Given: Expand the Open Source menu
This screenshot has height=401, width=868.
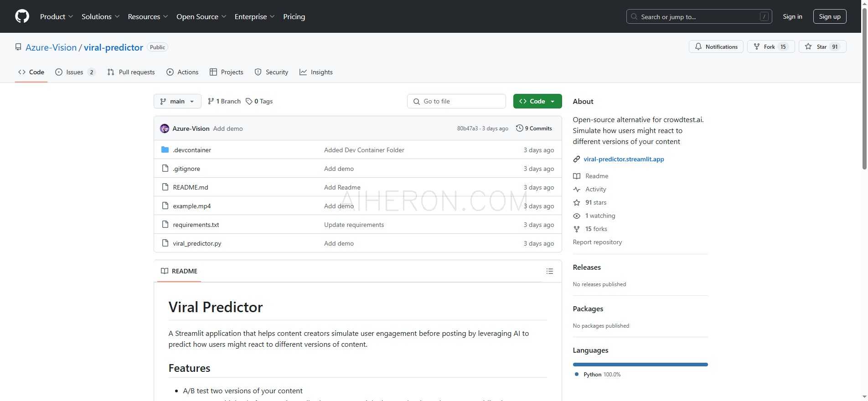Looking at the screenshot, I should point(201,16).
